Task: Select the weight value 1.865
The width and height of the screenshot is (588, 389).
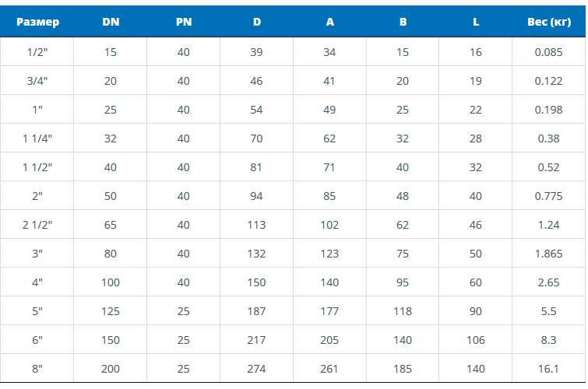Action: pos(548,254)
